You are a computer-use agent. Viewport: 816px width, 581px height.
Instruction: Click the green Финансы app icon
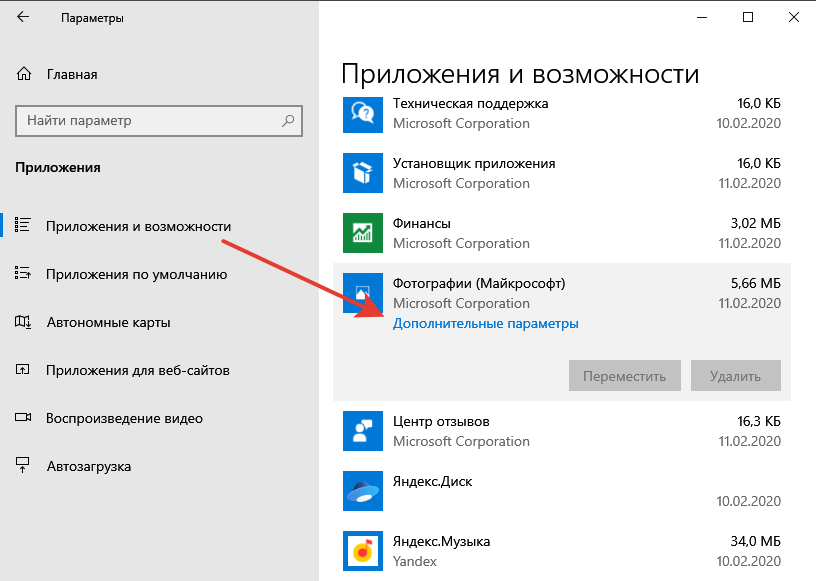tap(363, 233)
